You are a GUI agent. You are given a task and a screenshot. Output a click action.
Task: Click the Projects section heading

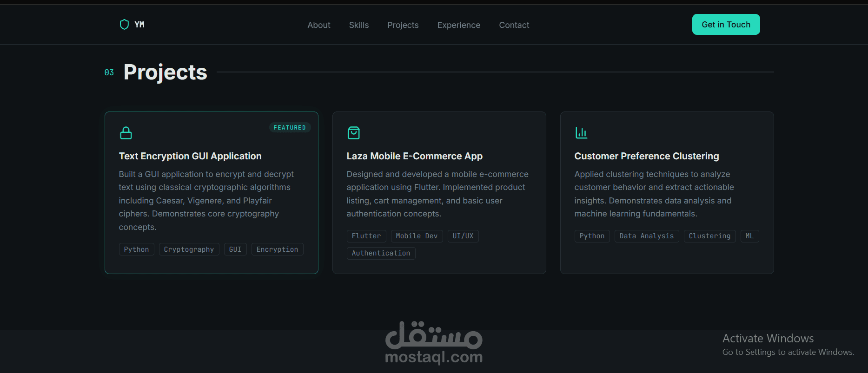click(x=166, y=72)
